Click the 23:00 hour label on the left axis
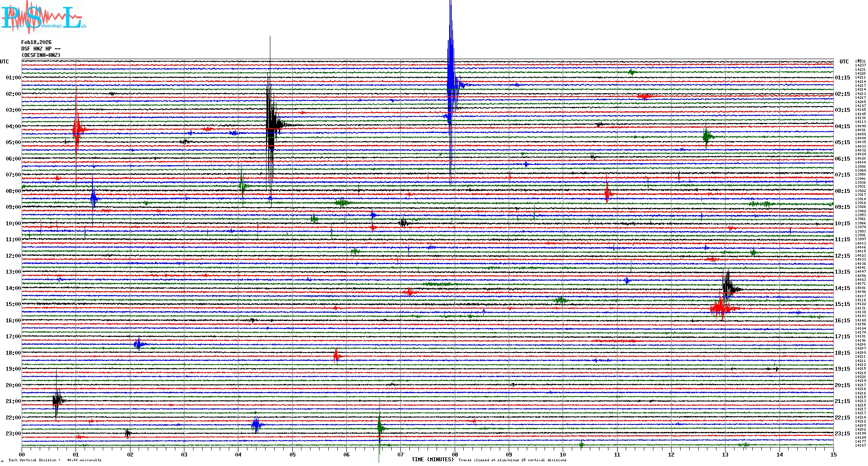 point(13,434)
